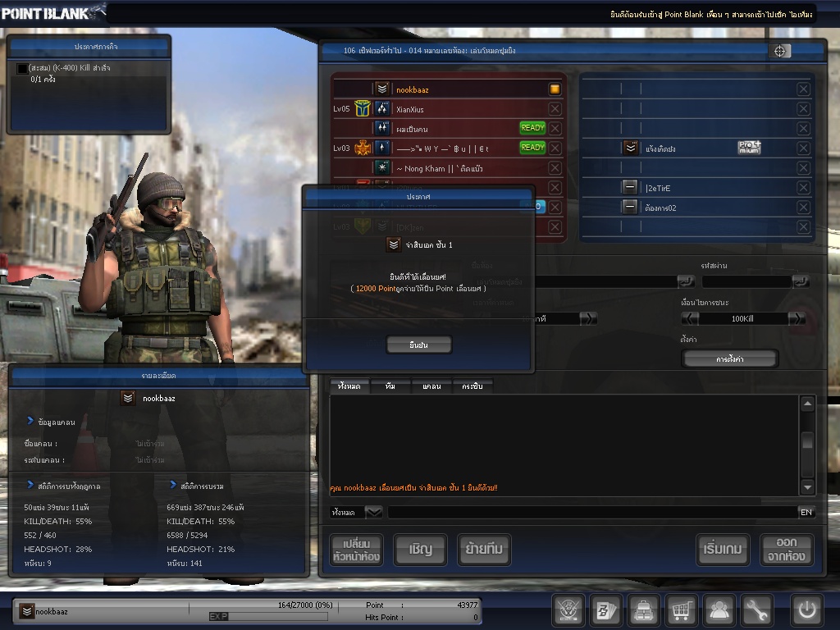Click the rank icon beside |2eTirE
This screenshot has width=840, height=630.
coord(630,188)
